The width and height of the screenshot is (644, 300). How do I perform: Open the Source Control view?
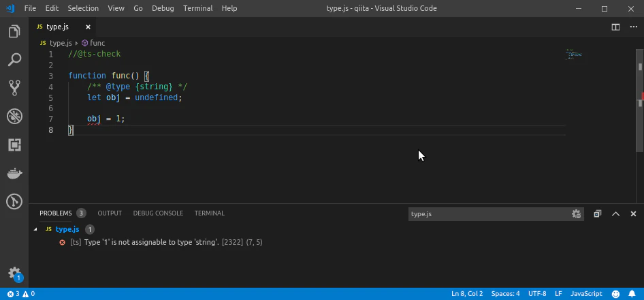click(14, 88)
